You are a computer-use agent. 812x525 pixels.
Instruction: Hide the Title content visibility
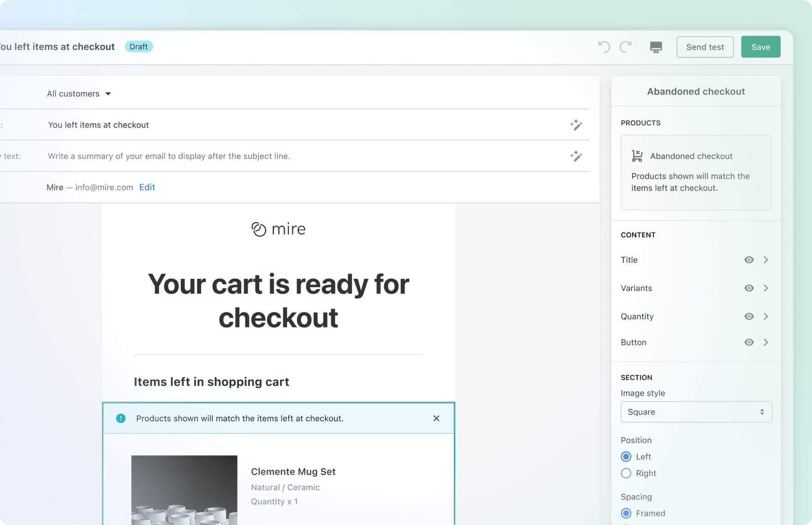click(749, 260)
